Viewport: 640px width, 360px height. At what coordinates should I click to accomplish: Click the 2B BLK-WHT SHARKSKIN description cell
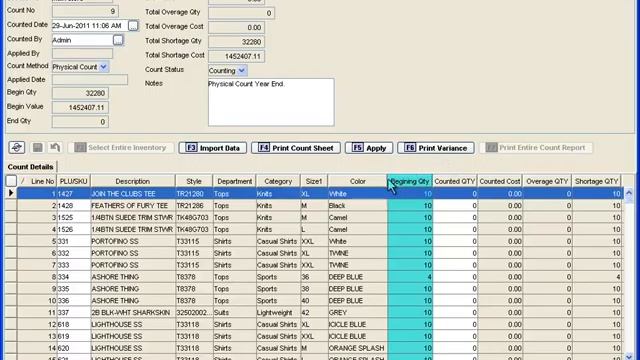[133, 312]
